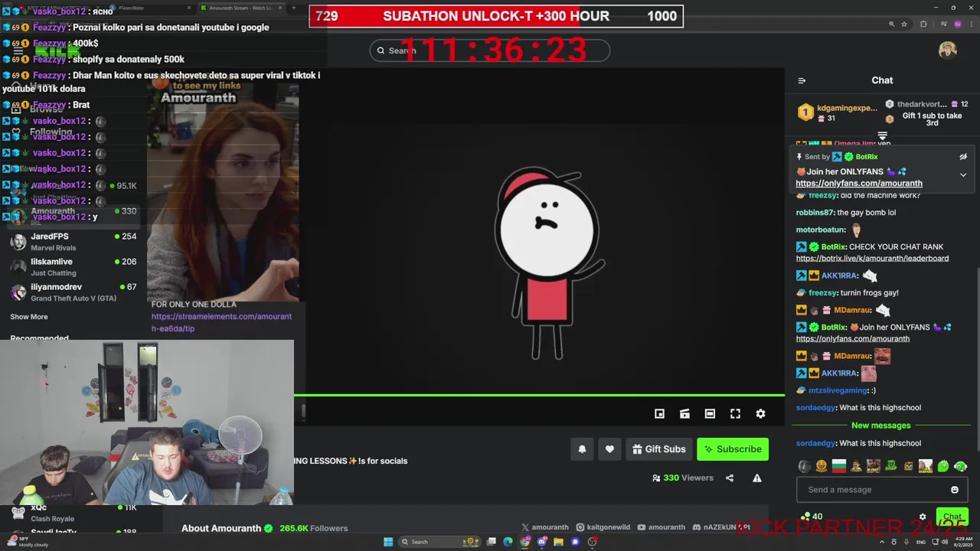Report stream using warning triangle icon
This screenshot has height=551, width=980.
757,478
